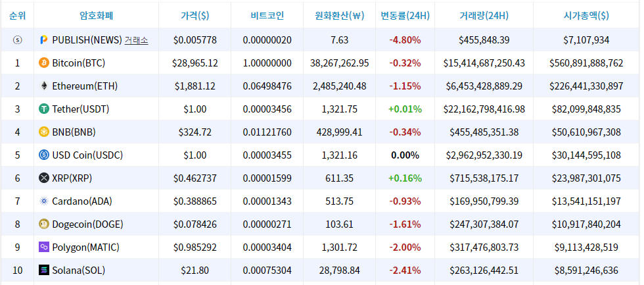This screenshot has width=644, height=285.
Task: Select Polygon(MATIC) name text
Action: point(86,247)
